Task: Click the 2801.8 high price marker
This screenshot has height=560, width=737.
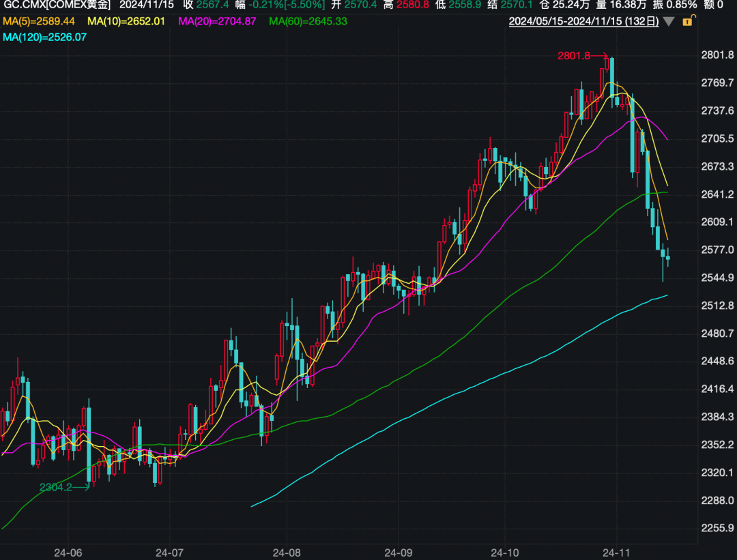Action: 573,56
